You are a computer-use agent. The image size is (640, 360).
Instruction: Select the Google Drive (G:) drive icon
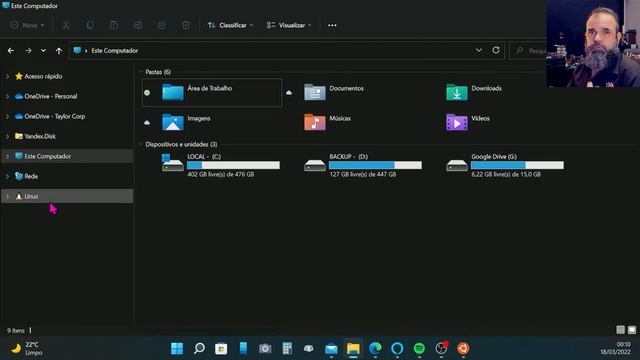(x=457, y=165)
